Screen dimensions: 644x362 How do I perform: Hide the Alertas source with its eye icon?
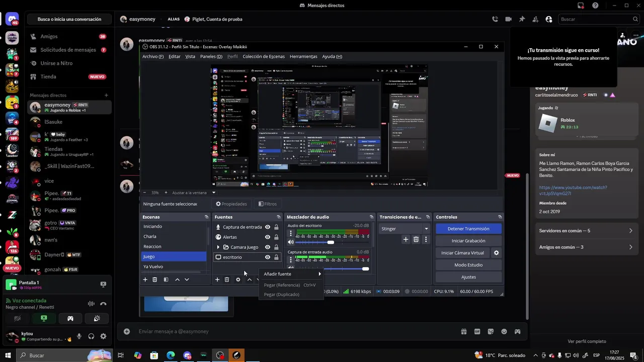click(268, 237)
